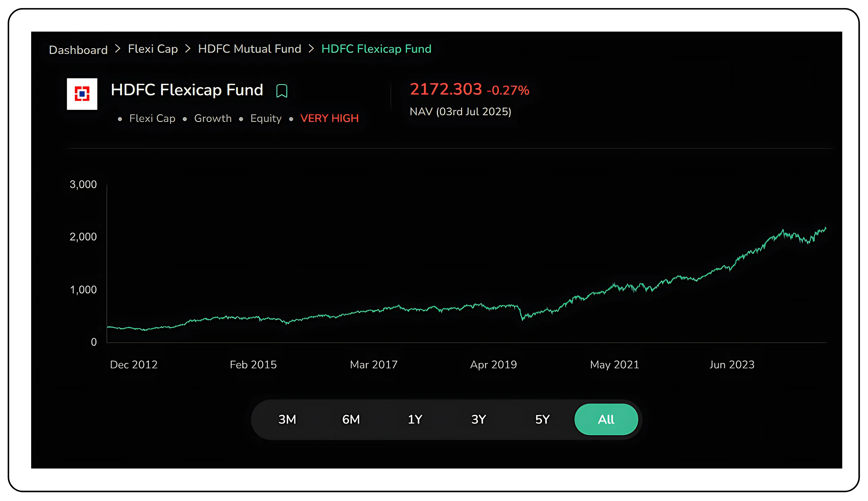Screen dimensions: 868x501
Task: Click the chevron before HDFC Flexicap Fund breadcrumb
Action: tap(311, 49)
